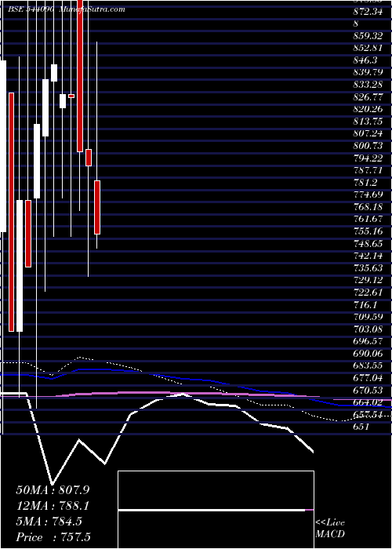This screenshot has width=392, height=549.
Task: Click the 729.12 price axis label
Action: 367,280
